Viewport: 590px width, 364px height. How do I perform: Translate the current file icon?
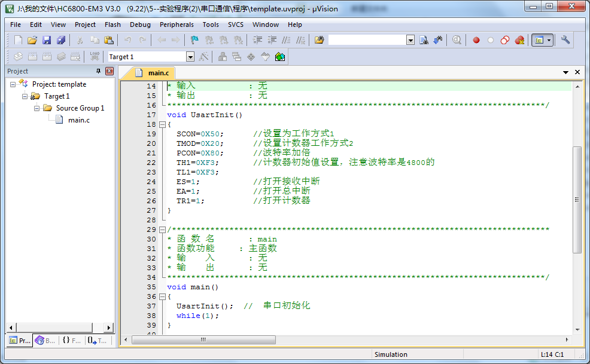(18, 57)
